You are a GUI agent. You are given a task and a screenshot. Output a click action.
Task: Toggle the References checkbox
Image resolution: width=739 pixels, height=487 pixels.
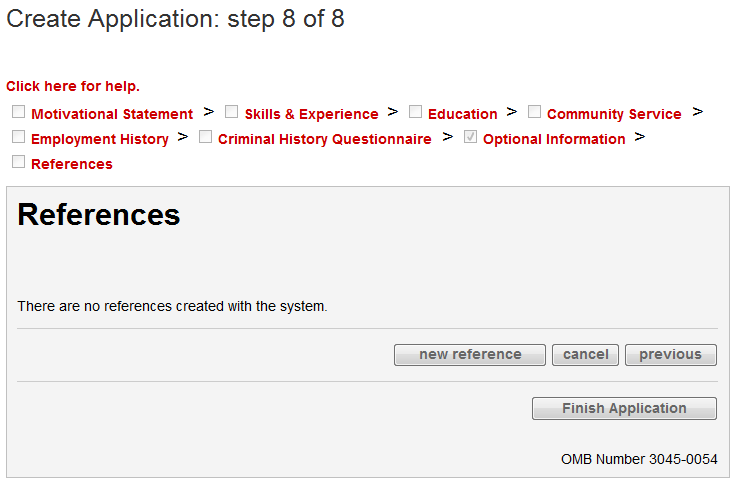19,162
